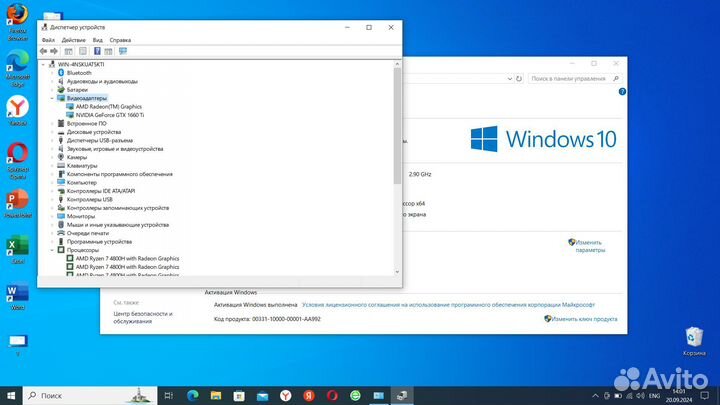This screenshot has height=405, width=720.
Task: Open the Recycle Bin (Корзина)
Action: point(694,338)
